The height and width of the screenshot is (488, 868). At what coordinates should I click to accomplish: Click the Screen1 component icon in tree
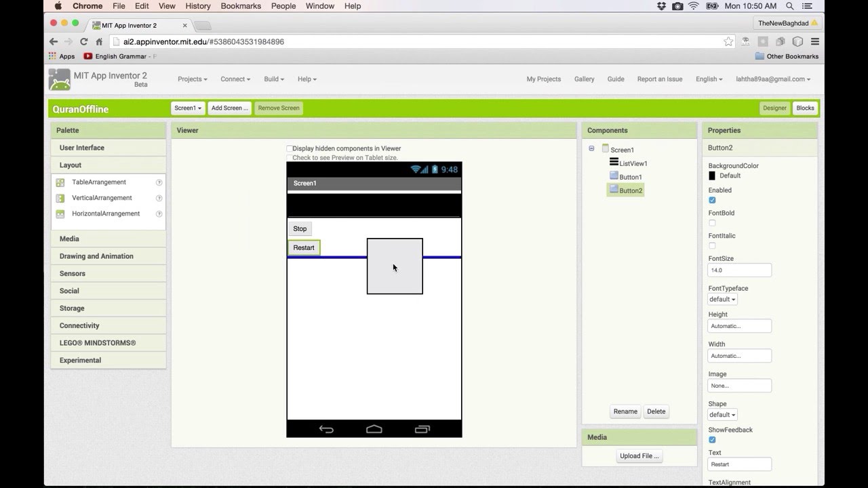pyautogui.click(x=606, y=148)
